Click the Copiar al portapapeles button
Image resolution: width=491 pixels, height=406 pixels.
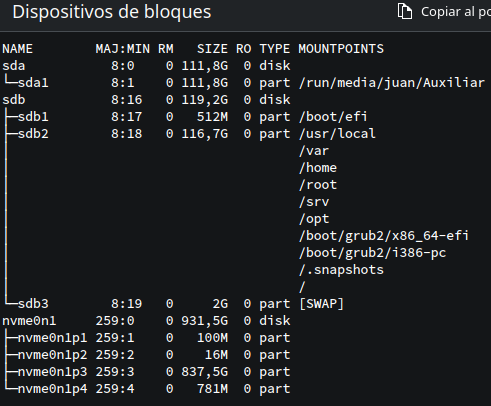pos(444,12)
